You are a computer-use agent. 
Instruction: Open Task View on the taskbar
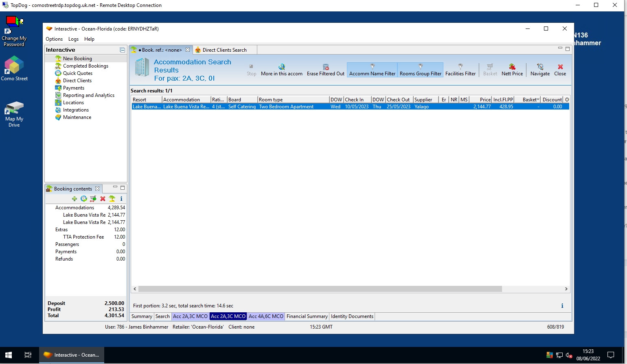point(28,355)
